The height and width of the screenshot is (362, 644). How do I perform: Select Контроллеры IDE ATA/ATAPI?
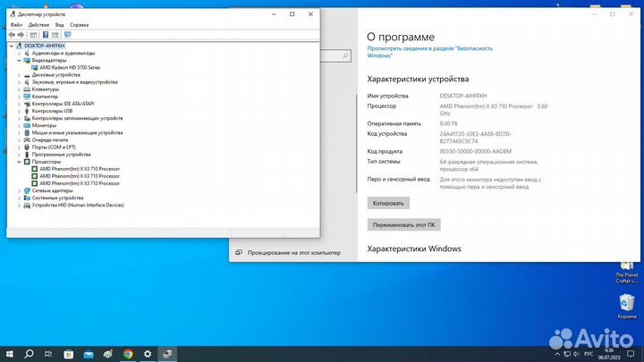[x=63, y=104]
